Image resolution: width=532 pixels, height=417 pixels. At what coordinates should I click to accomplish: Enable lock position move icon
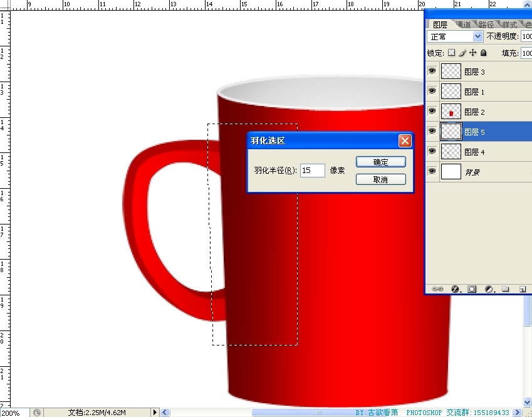pos(473,53)
